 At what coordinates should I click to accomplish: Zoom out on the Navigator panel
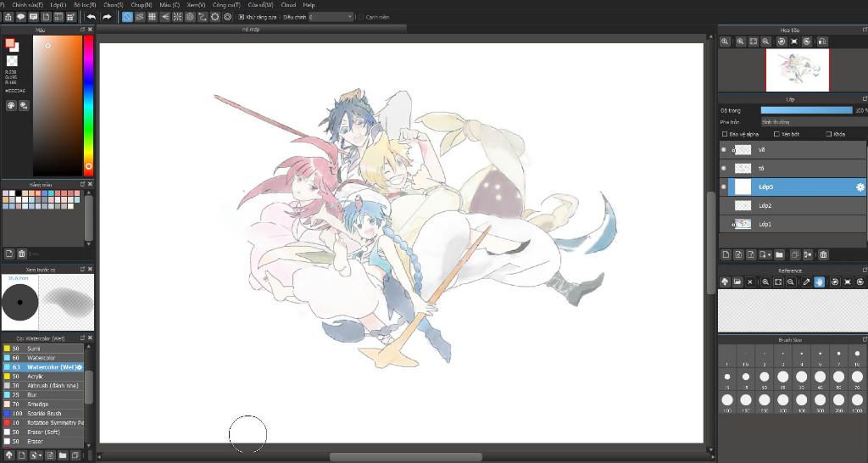coord(765,42)
